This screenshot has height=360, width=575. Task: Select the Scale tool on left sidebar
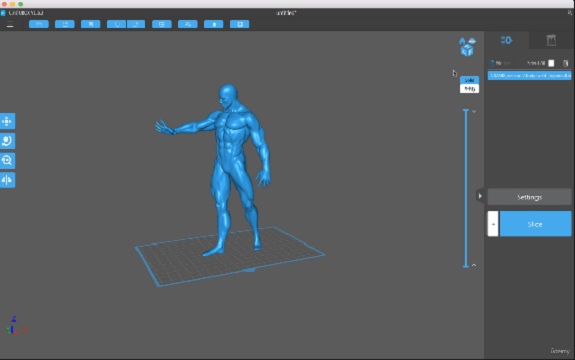pyautogui.click(x=7, y=160)
